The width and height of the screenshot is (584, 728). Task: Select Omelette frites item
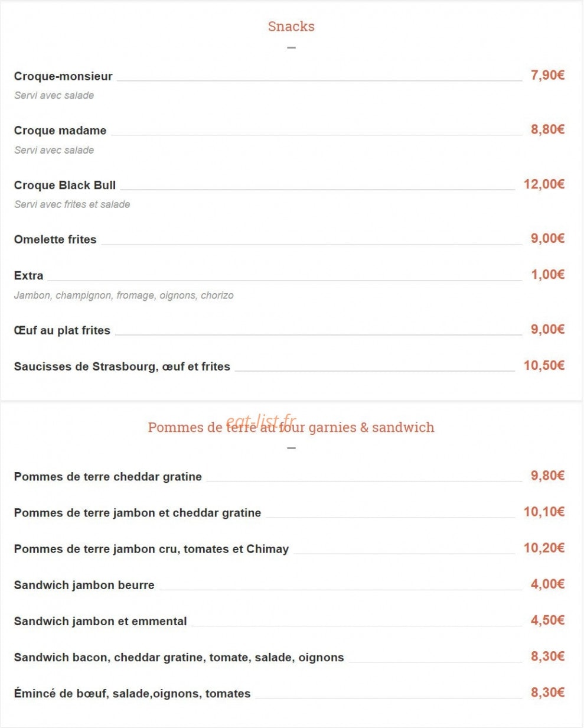pyautogui.click(x=56, y=240)
